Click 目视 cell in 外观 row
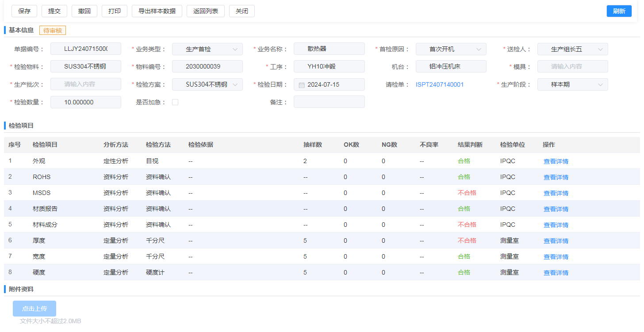This screenshot has width=644, height=332. 152,161
